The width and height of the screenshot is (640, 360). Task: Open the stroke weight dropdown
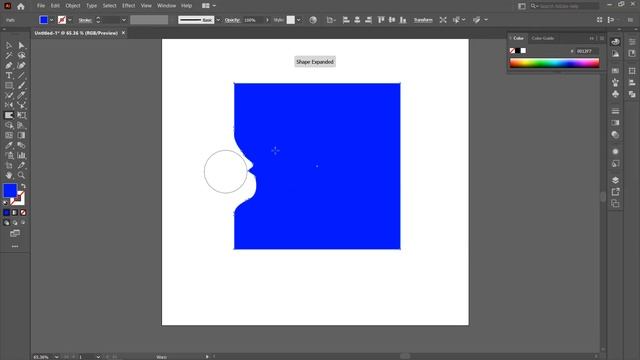click(x=124, y=20)
